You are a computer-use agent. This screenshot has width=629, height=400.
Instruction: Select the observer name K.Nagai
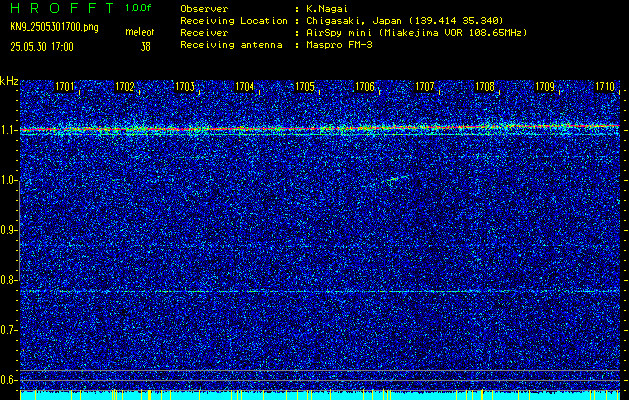327,9
